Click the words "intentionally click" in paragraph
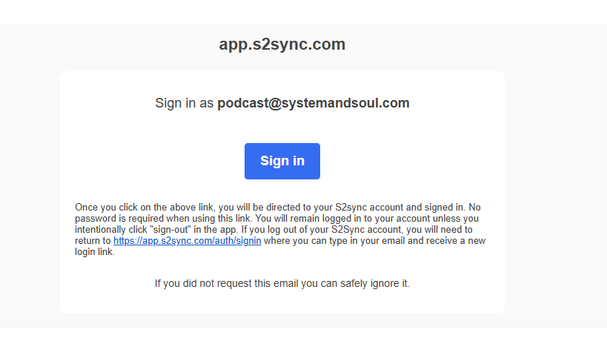607x364 pixels. [x=112, y=230]
